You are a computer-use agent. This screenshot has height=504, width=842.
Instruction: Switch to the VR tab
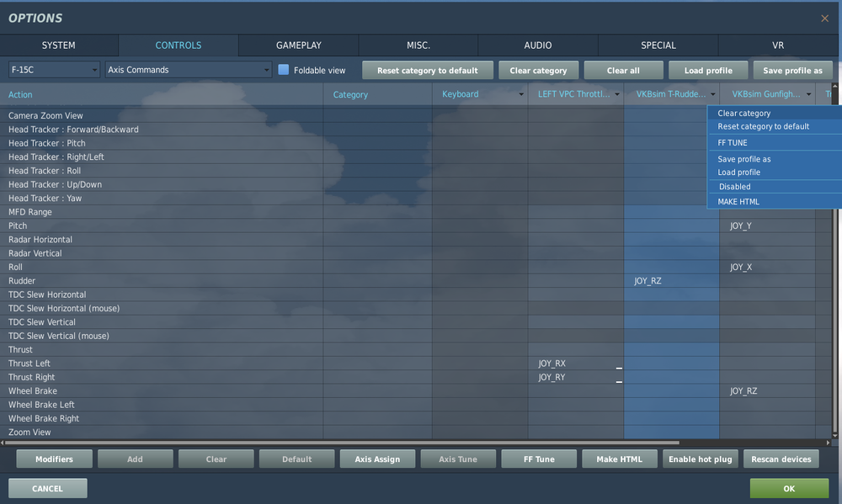776,45
